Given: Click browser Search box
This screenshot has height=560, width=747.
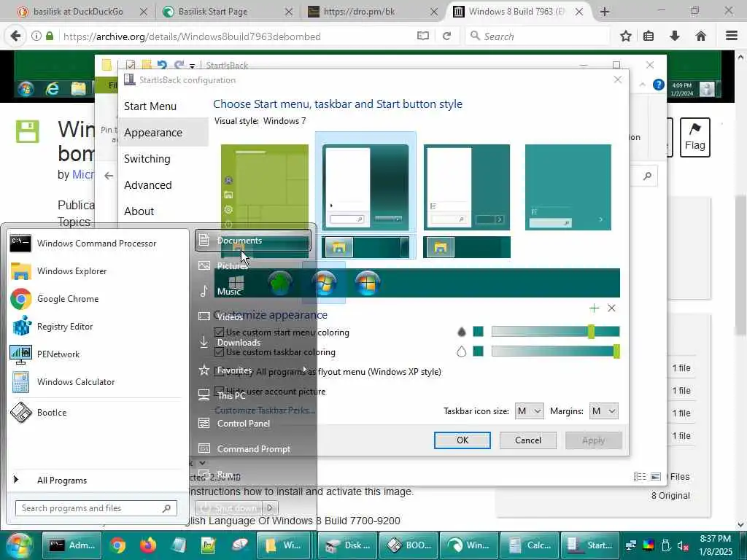Looking at the screenshot, I should tap(538, 36).
